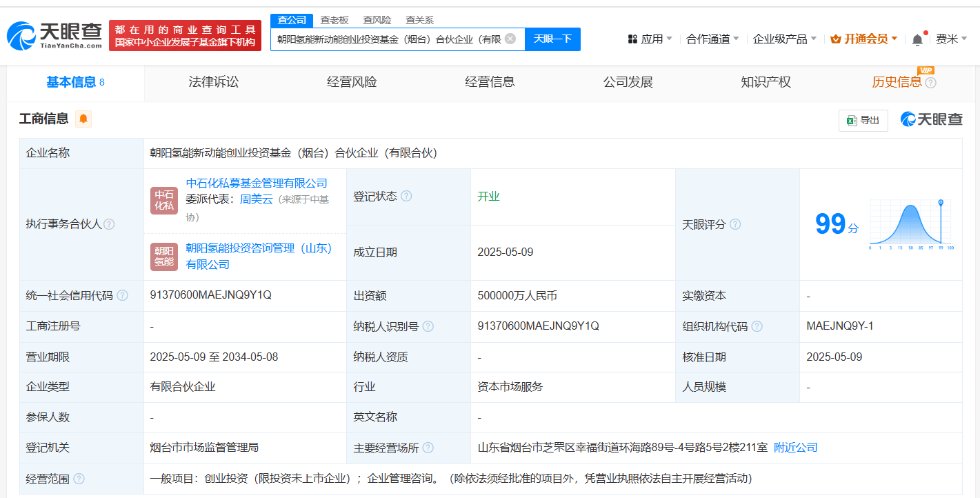Click the question icon next to 天眼评分
The height and width of the screenshot is (498, 980).
[x=735, y=224]
